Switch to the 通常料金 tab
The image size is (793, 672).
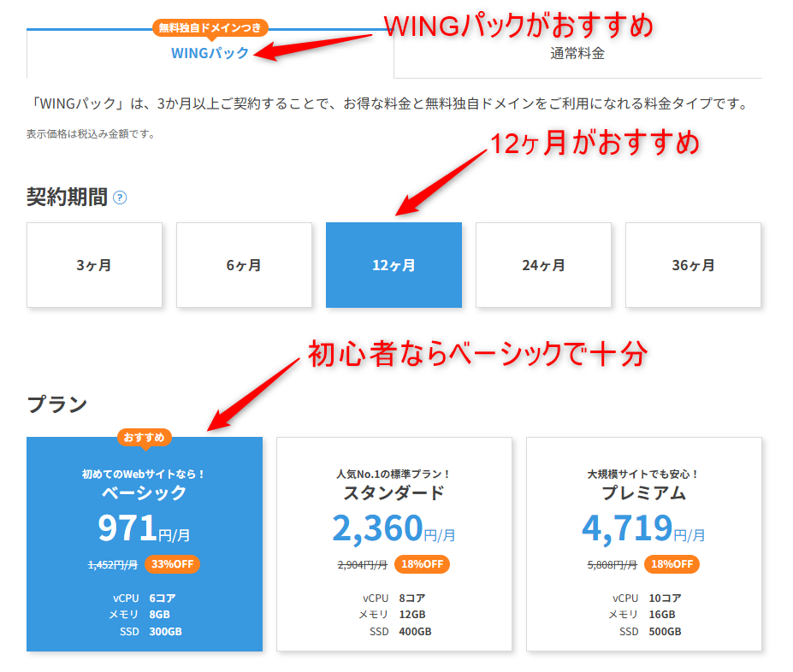click(x=577, y=53)
